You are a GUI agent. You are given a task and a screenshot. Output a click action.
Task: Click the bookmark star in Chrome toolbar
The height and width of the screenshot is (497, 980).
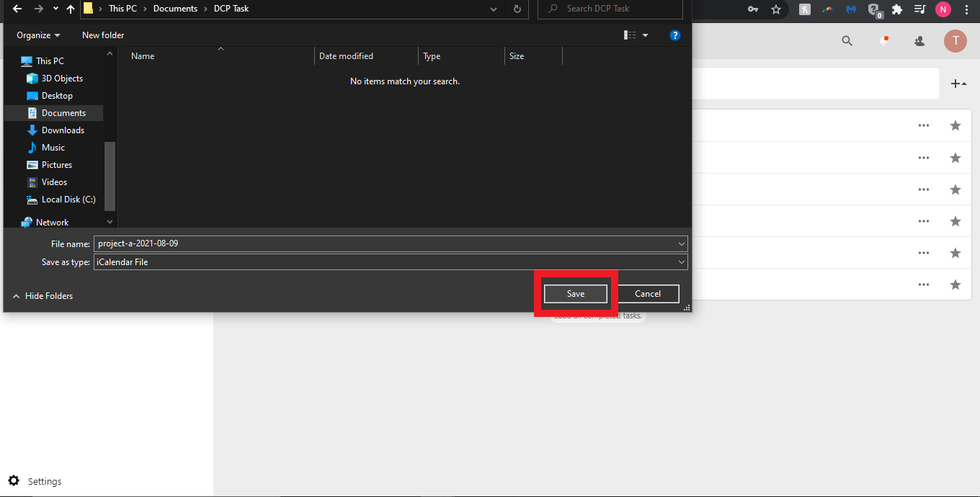pos(776,9)
